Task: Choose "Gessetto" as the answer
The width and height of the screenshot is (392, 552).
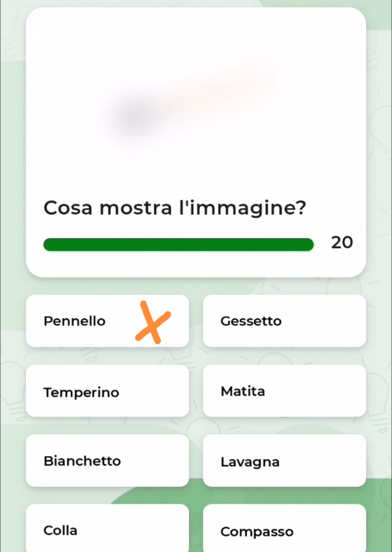Action: click(284, 321)
